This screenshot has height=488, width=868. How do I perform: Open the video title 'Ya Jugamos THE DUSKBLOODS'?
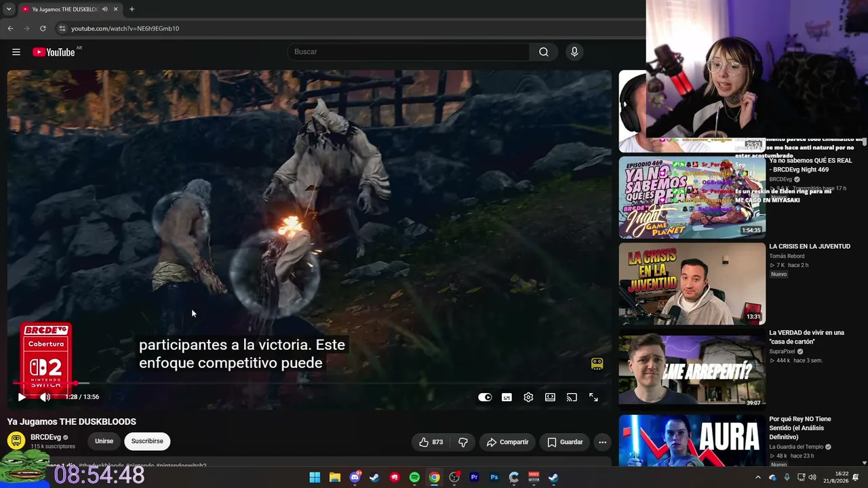point(72,422)
